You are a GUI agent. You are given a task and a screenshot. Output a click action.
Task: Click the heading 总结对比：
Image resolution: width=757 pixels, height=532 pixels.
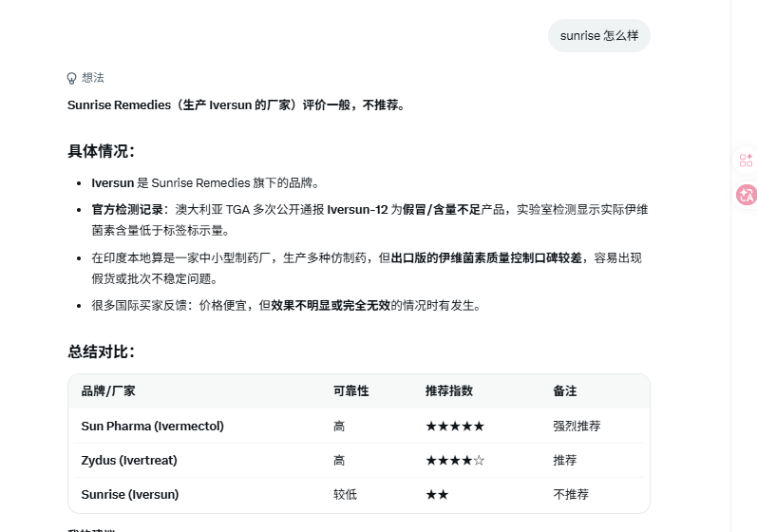101,351
